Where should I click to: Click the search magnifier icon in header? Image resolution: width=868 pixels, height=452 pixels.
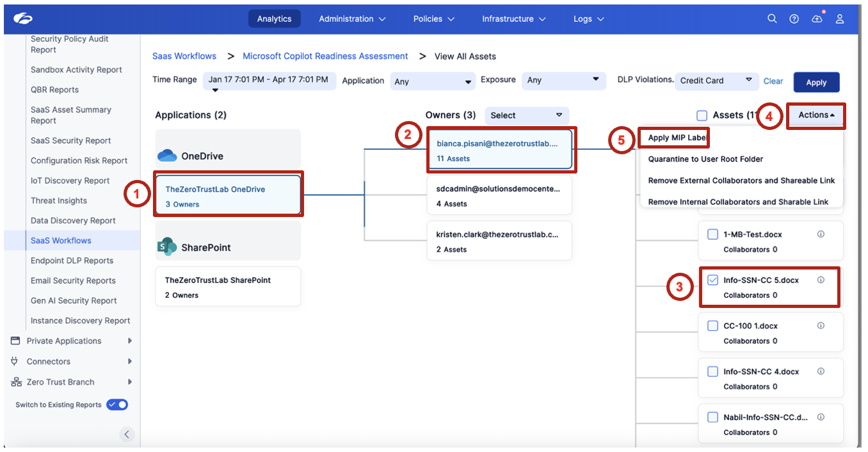pos(773,19)
